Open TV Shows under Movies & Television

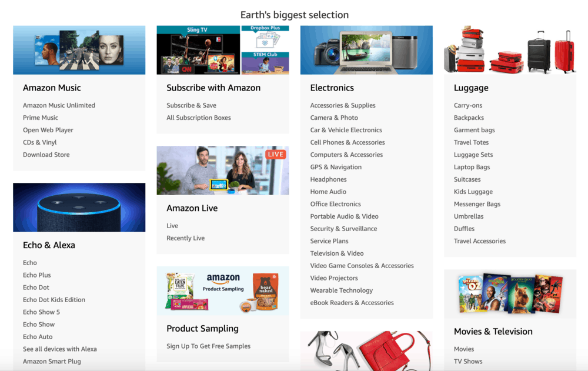[x=468, y=361]
